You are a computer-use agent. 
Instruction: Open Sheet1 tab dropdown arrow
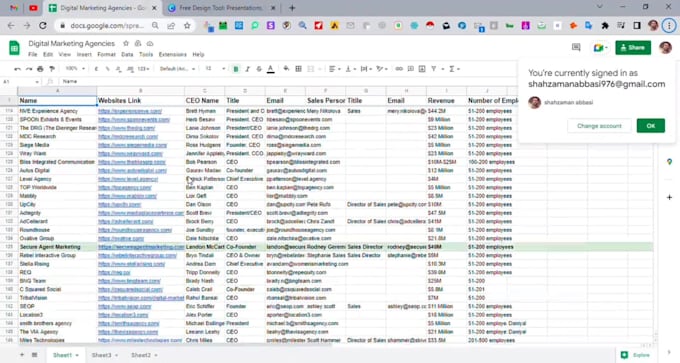pyautogui.click(x=77, y=356)
